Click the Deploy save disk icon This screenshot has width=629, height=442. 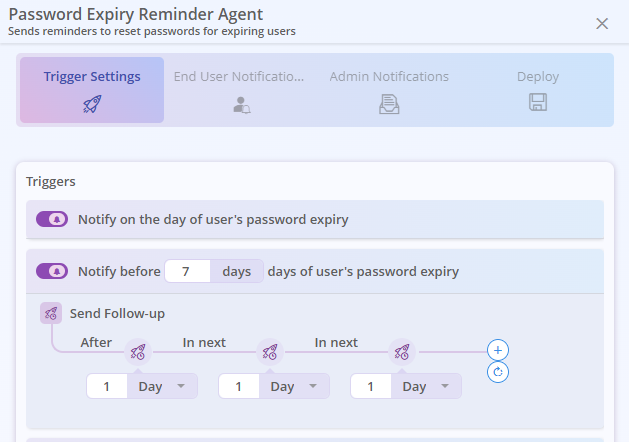[538, 103]
